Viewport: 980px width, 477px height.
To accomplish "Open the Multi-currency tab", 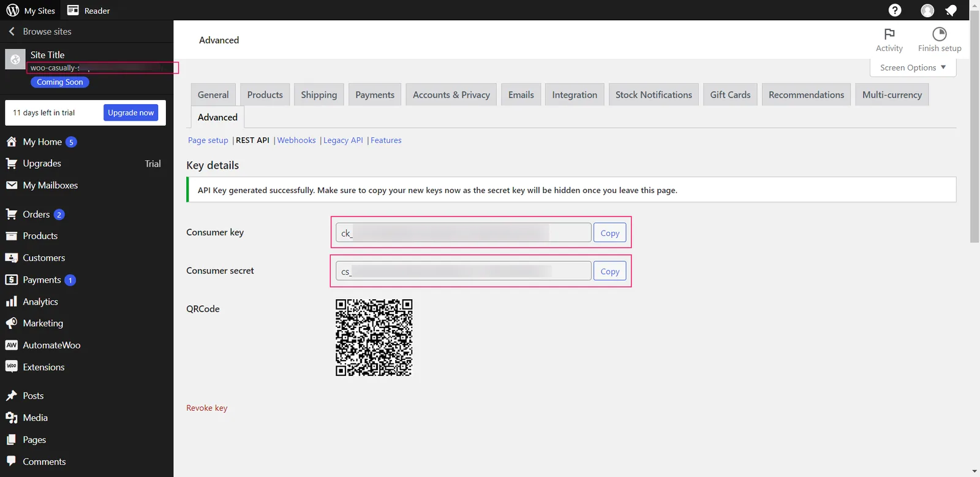I will [x=892, y=94].
